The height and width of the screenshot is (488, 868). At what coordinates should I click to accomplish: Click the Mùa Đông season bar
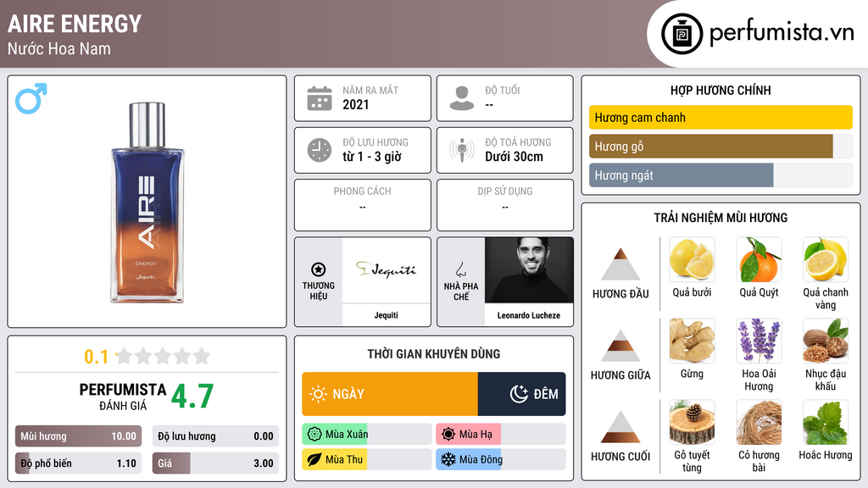tap(501, 459)
